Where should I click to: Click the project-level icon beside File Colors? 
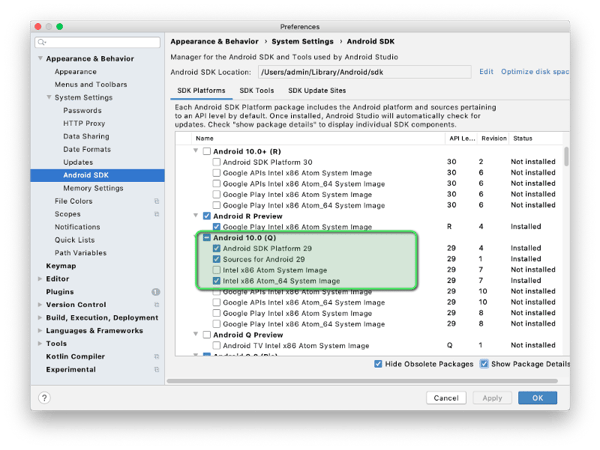point(157,201)
